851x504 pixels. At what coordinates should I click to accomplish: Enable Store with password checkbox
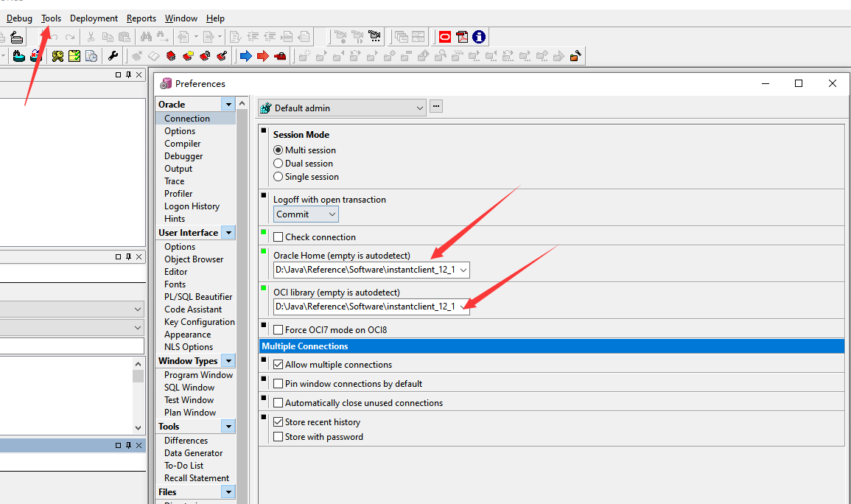[x=279, y=437]
